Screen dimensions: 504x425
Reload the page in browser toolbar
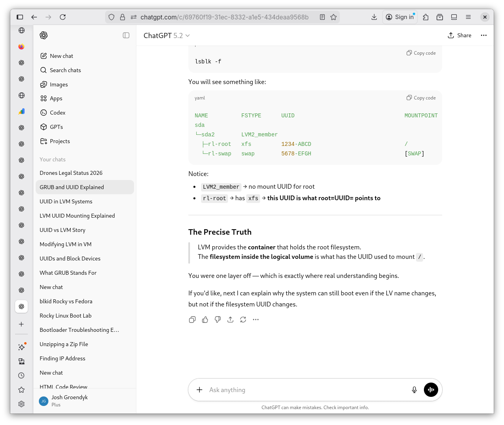[x=63, y=17]
